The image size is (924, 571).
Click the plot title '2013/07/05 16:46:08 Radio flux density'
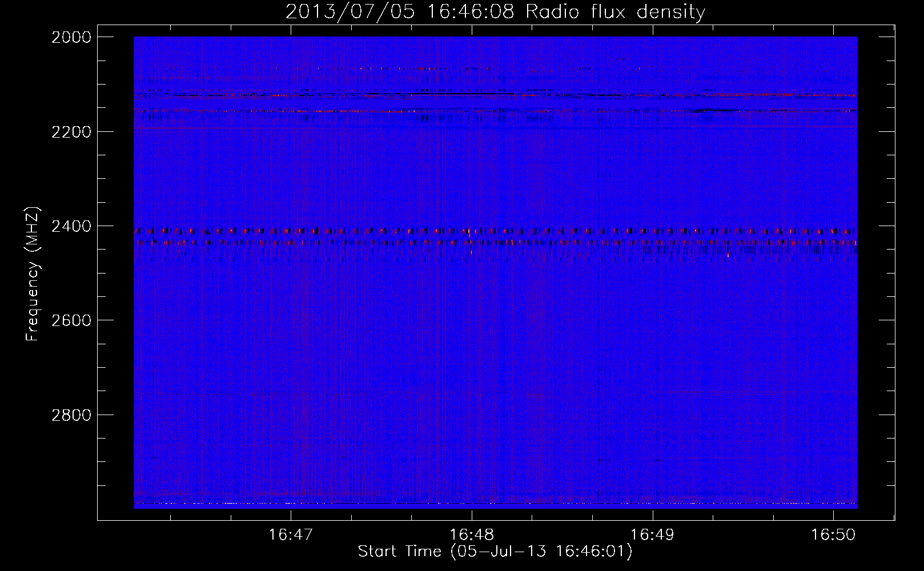point(495,12)
